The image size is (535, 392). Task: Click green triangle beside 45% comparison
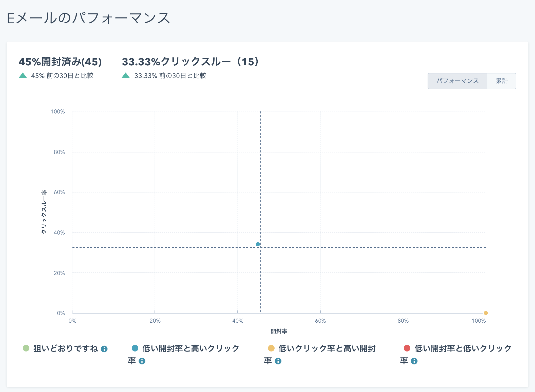tap(23, 75)
